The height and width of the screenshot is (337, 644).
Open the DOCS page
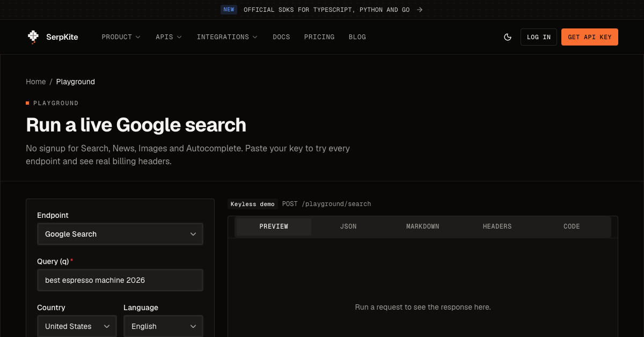(x=281, y=37)
